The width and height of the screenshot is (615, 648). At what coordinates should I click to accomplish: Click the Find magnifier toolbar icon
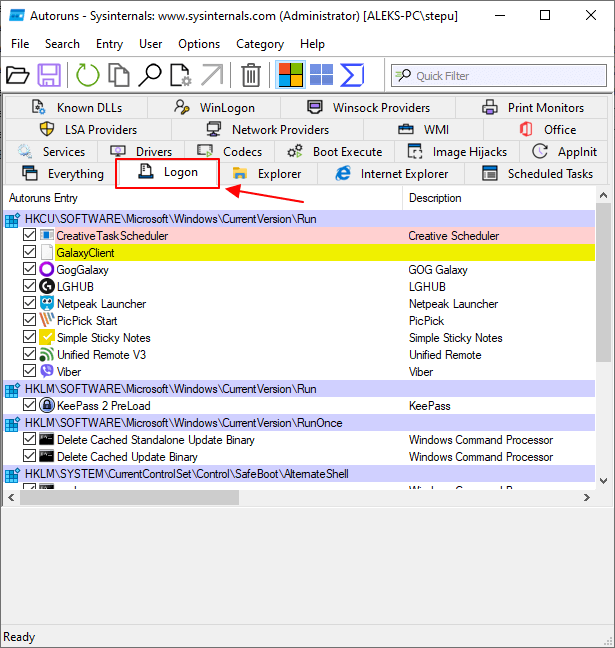149,75
